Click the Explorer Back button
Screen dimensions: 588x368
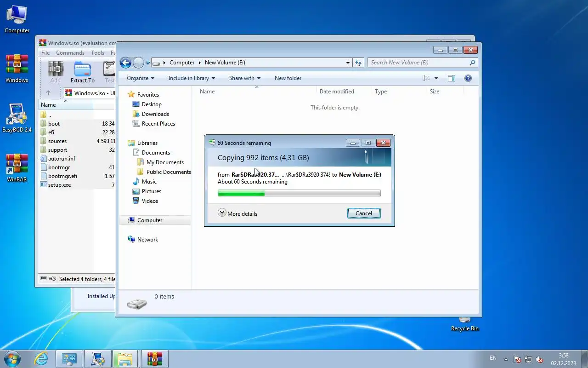click(x=125, y=63)
